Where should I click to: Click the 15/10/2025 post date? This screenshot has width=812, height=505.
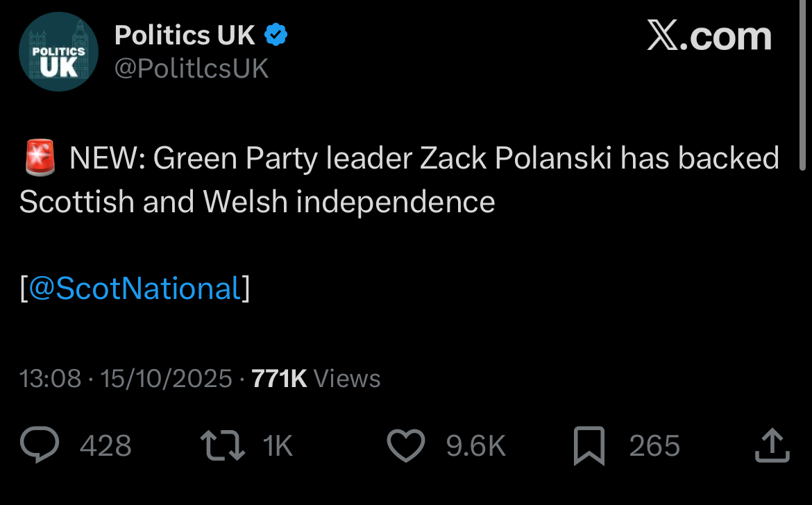[166, 379]
